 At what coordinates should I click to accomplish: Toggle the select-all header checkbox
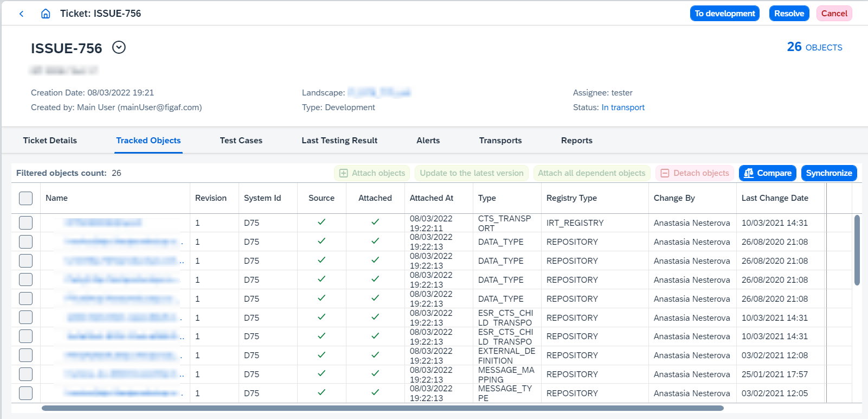25,198
